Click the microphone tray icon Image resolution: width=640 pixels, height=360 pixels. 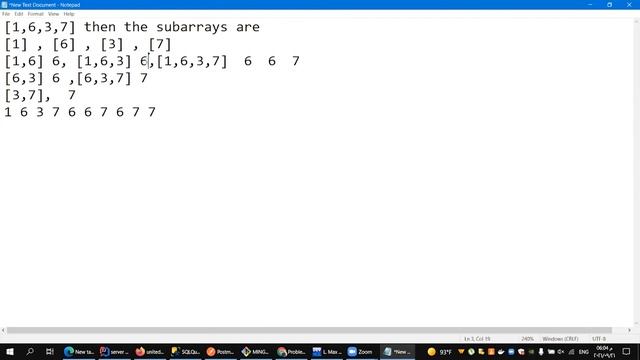click(541, 352)
